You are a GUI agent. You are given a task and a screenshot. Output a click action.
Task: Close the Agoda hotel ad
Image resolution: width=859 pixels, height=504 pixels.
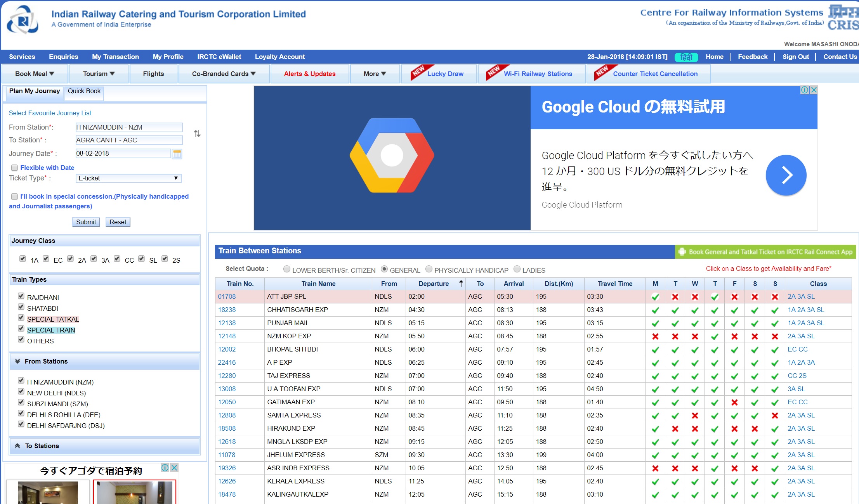pos(175,468)
